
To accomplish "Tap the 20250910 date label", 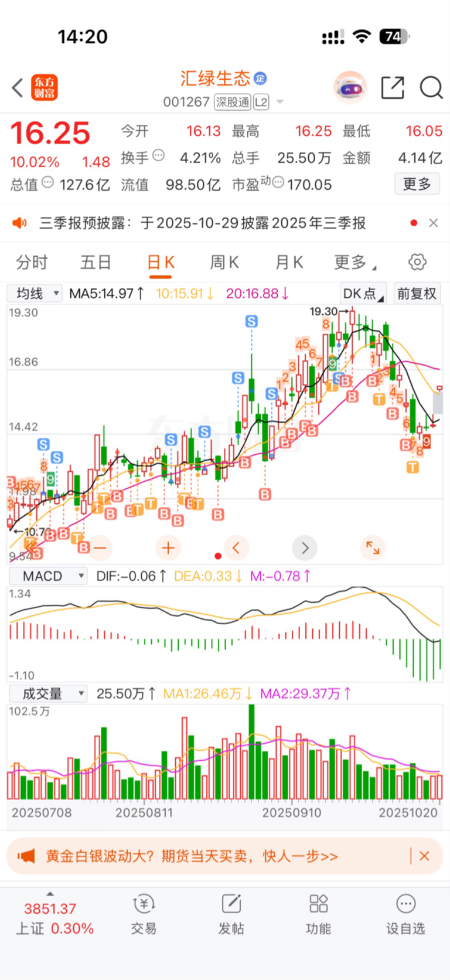I will (x=292, y=813).
